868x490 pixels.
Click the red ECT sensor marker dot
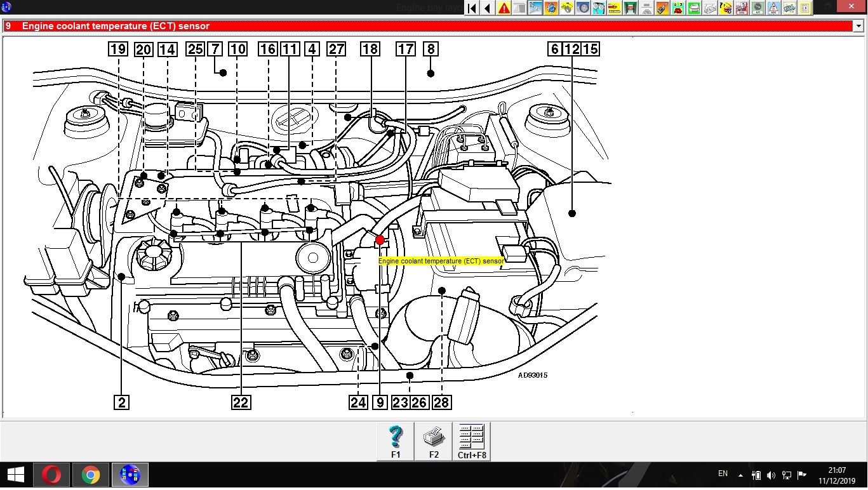380,240
